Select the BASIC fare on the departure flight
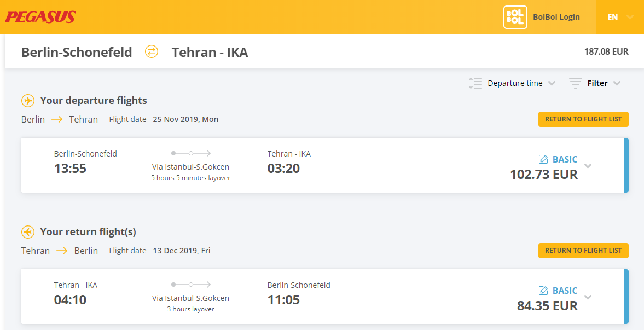The image size is (644, 330). coord(565,159)
